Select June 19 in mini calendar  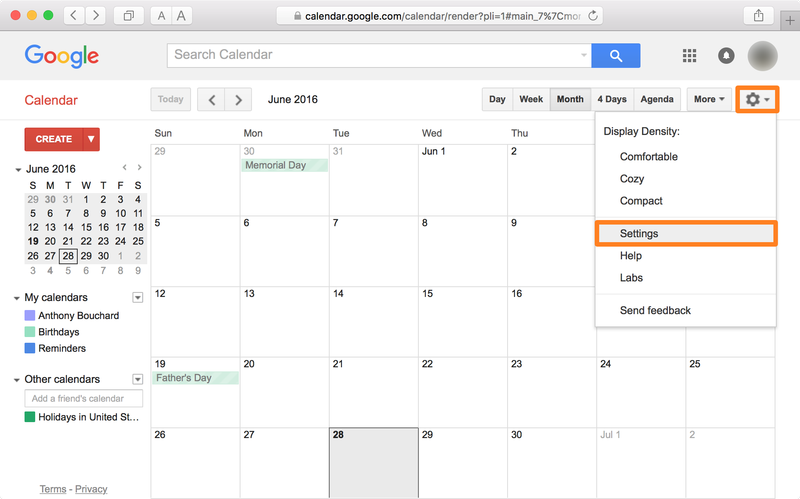click(33, 241)
